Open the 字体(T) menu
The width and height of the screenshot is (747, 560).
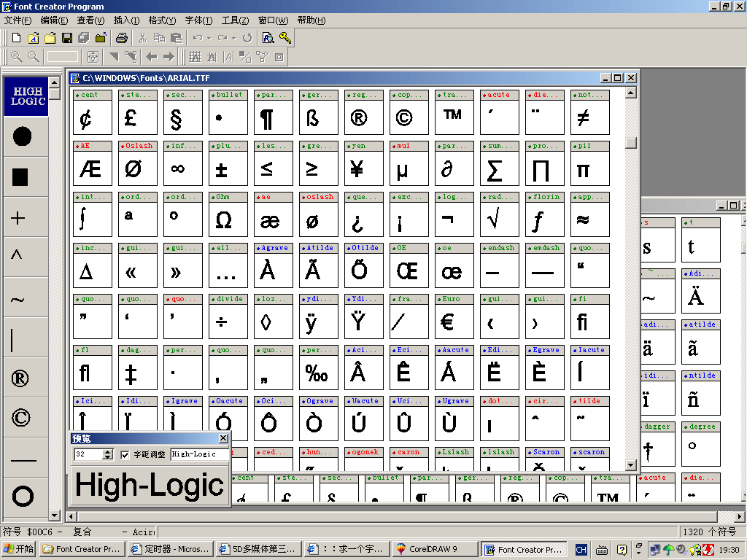point(198,20)
